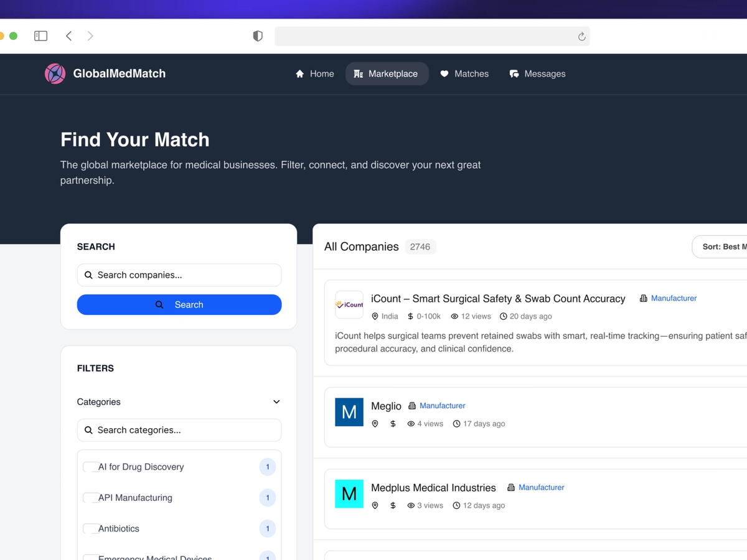This screenshot has height=560, width=747.
Task: Check the Antibiotics category
Action: point(90,528)
